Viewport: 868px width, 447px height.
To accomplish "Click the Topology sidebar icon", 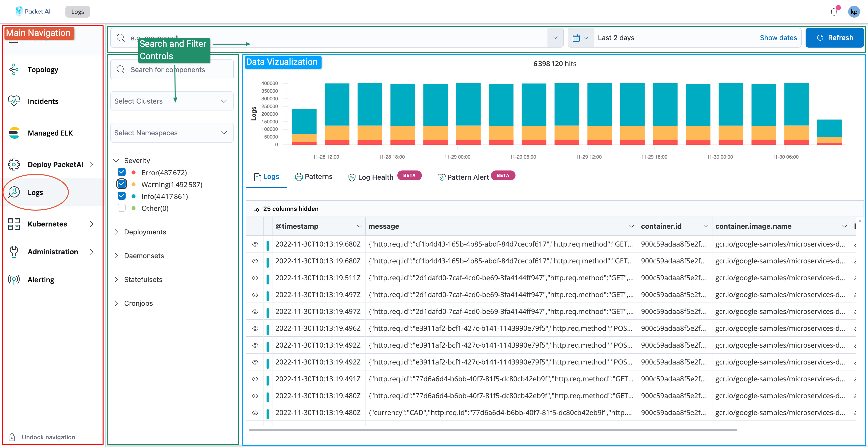I will tap(14, 69).
